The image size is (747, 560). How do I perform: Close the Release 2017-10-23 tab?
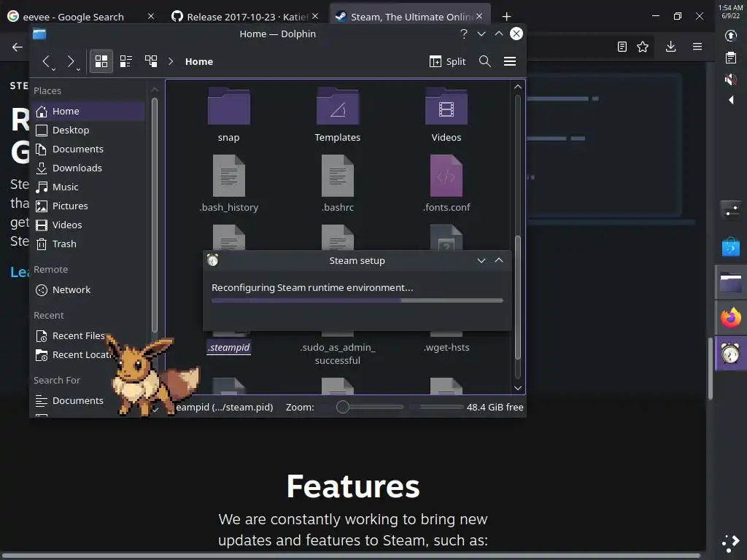[315, 16]
